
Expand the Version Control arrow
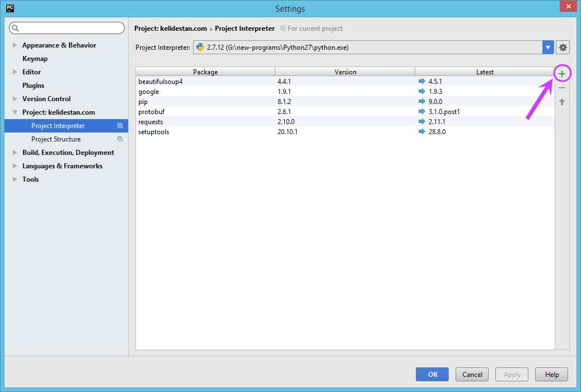click(15, 99)
